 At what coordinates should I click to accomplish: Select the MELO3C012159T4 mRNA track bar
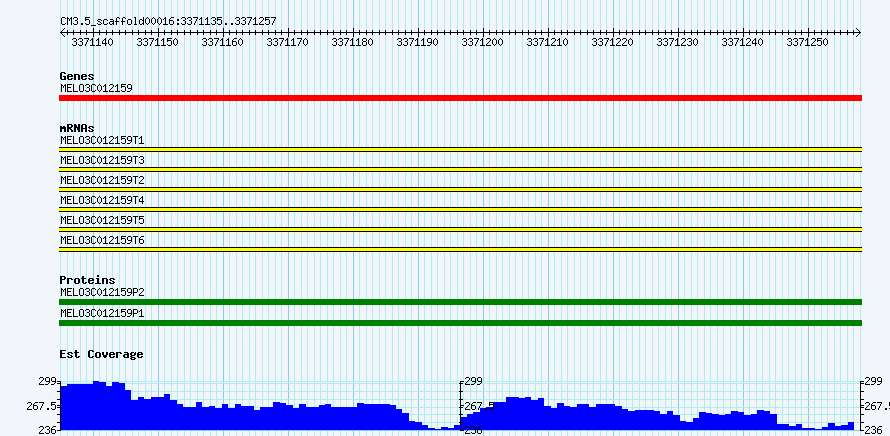460,209
